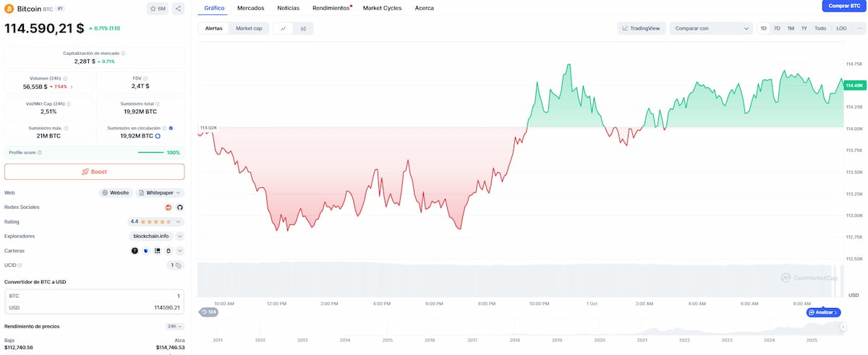Open the Reddit social icon
The width and height of the screenshot is (868, 355).
click(x=169, y=207)
